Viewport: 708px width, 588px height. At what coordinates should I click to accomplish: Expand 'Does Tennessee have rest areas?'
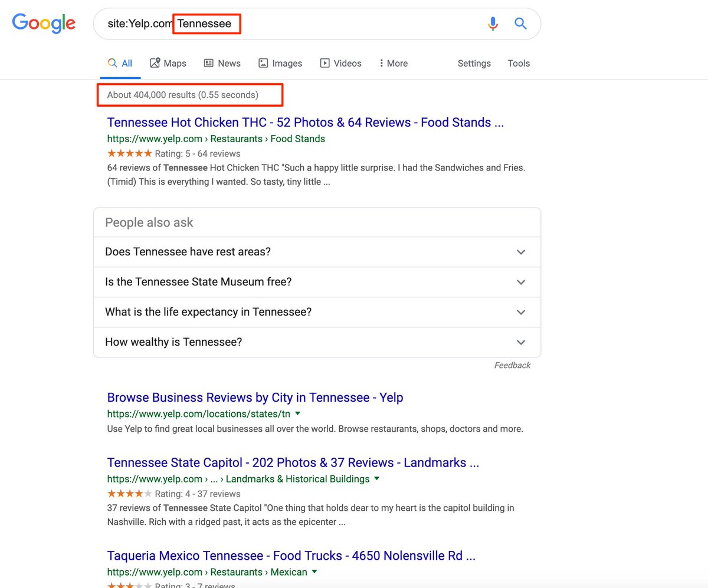(x=317, y=252)
